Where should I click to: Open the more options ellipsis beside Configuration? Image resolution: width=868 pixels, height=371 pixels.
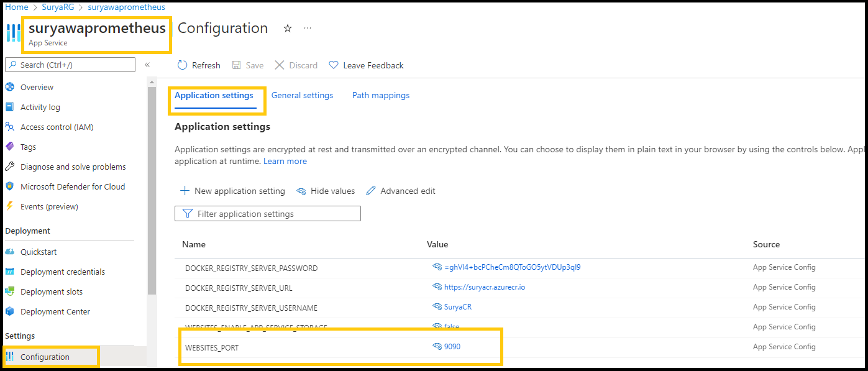pos(308,29)
